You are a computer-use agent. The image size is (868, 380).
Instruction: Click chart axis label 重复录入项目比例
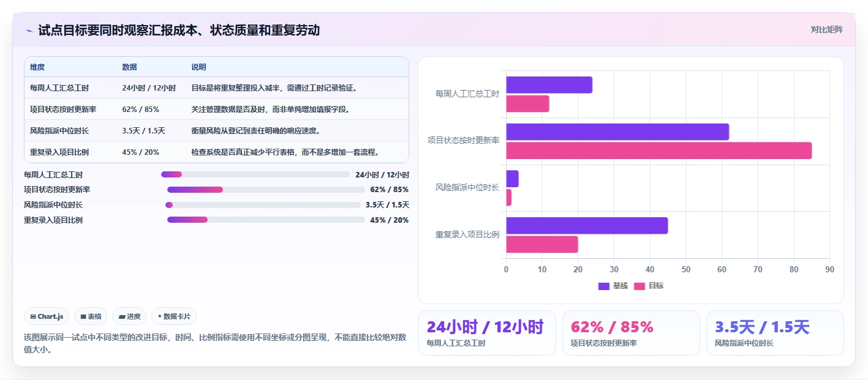(467, 235)
